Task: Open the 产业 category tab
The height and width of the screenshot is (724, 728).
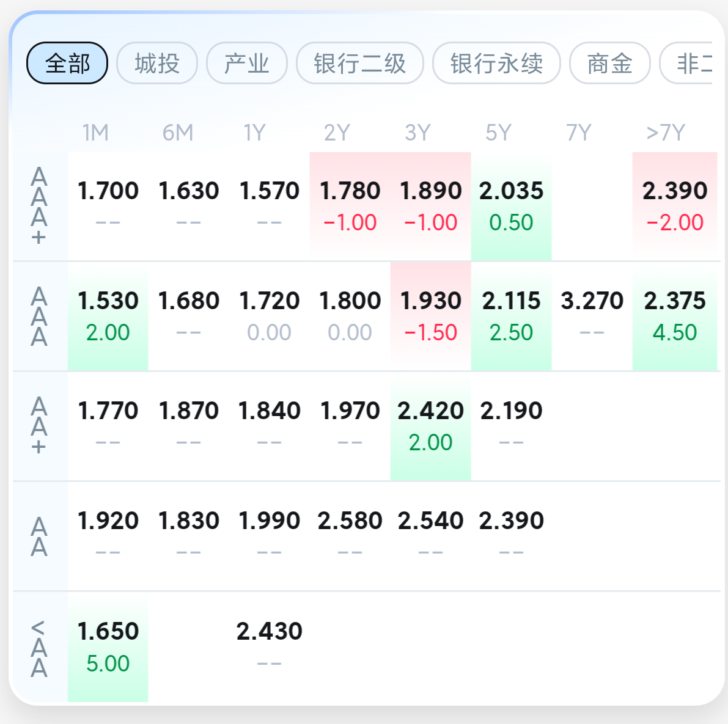Action: coord(246,63)
